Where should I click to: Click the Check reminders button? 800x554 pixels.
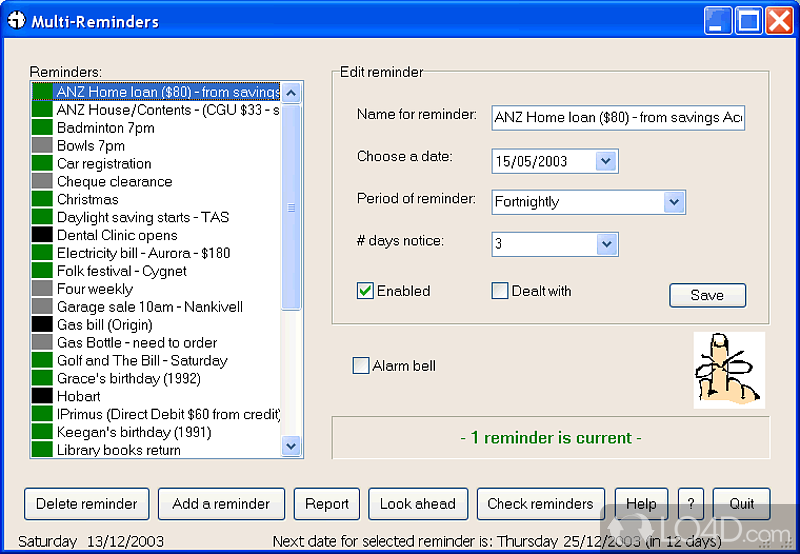pyautogui.click(x=541, y=504)
